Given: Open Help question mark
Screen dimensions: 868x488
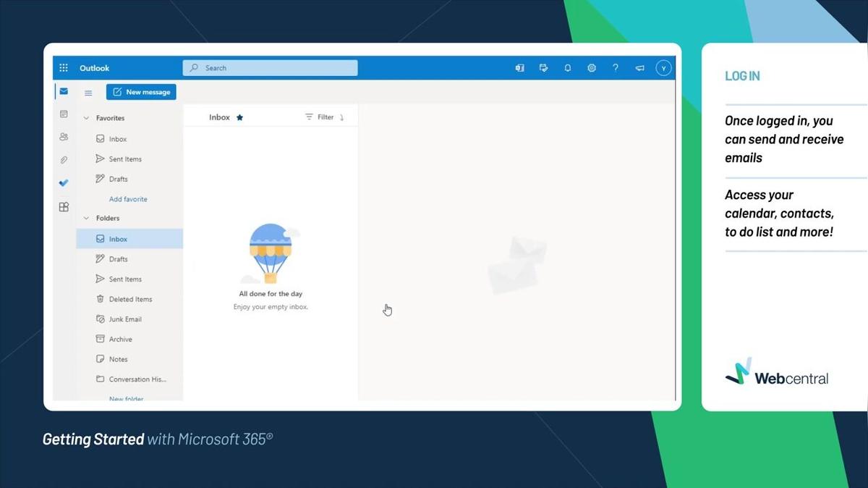Looking at the screenshot, I should (x=616, y=68).
